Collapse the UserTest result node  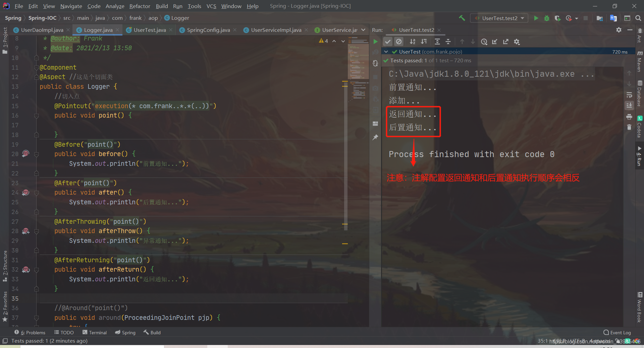coord(386,52)
